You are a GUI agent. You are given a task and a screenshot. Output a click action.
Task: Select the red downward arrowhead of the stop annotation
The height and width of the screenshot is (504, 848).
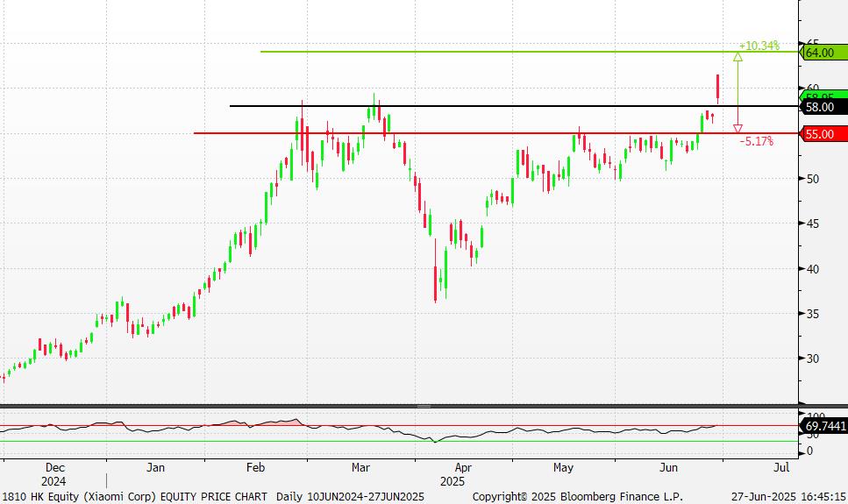[738, 129]
